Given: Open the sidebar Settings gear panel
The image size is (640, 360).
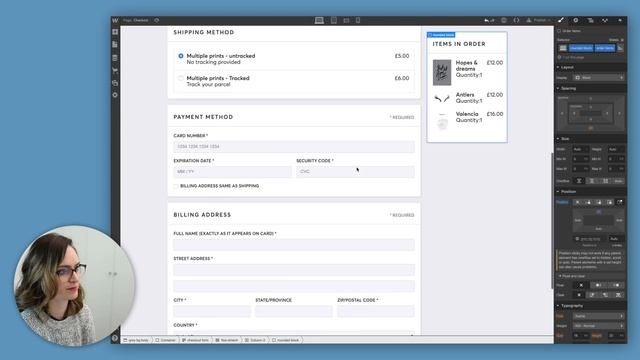Looking at the screenshot, I should tap(115, 95).
